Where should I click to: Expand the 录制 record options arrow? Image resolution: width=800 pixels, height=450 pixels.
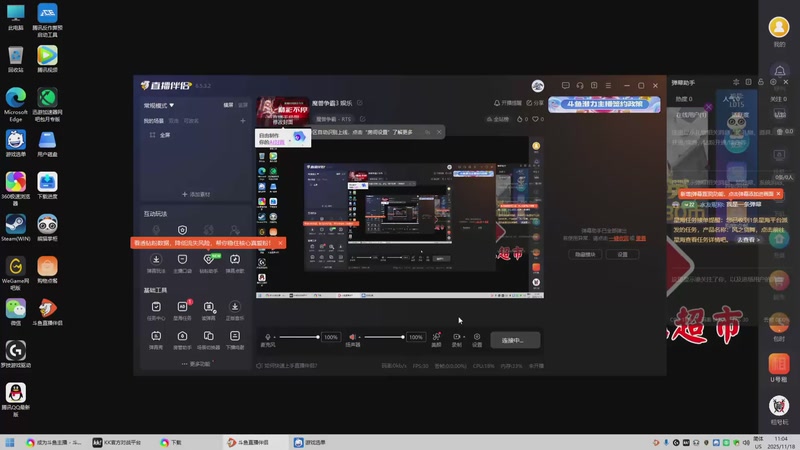click(x=464, y=337)
